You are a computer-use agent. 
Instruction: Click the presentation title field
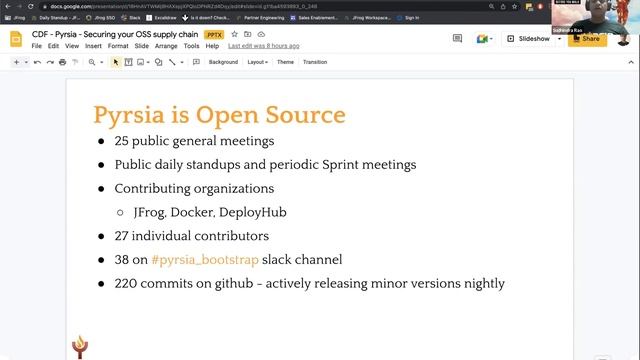(x=115, y=34)
